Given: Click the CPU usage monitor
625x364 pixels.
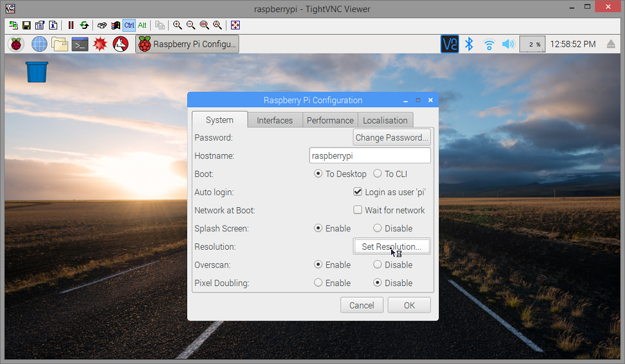Looking at the screenshot, I should click(x=532, y=44).
